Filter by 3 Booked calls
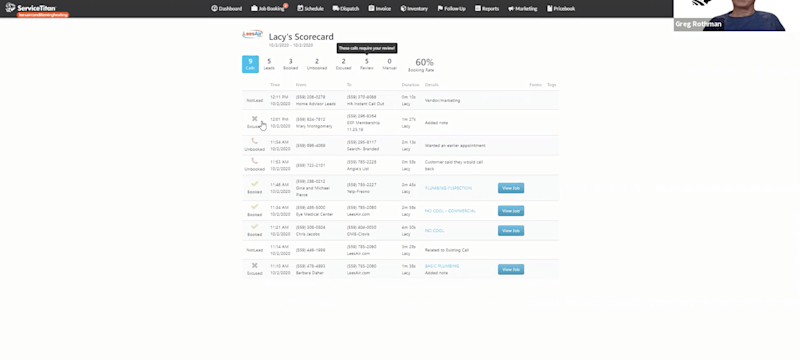This screenshot has height=360, width=800. click(x=290, y=64)
